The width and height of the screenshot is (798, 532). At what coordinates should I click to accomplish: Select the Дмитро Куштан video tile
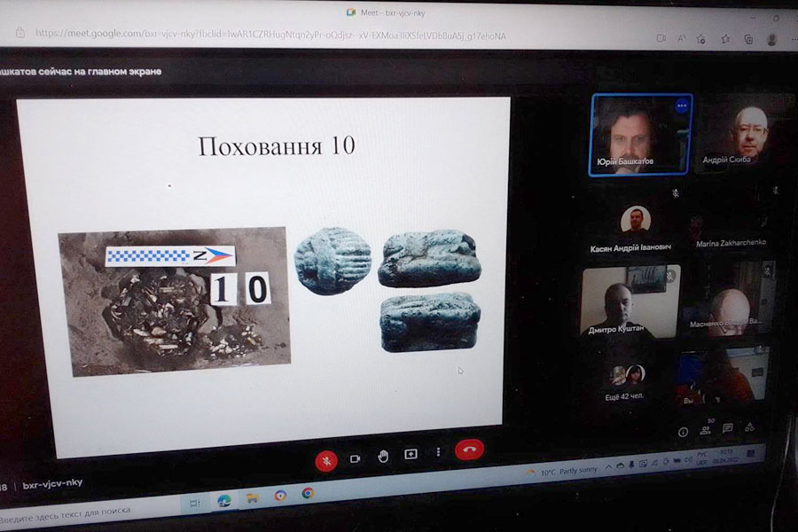click(630, 301)
